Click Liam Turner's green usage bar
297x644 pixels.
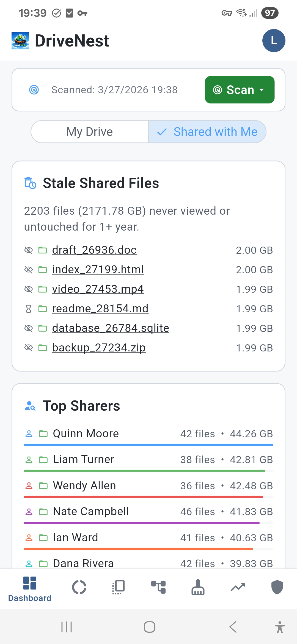[144, 471]
